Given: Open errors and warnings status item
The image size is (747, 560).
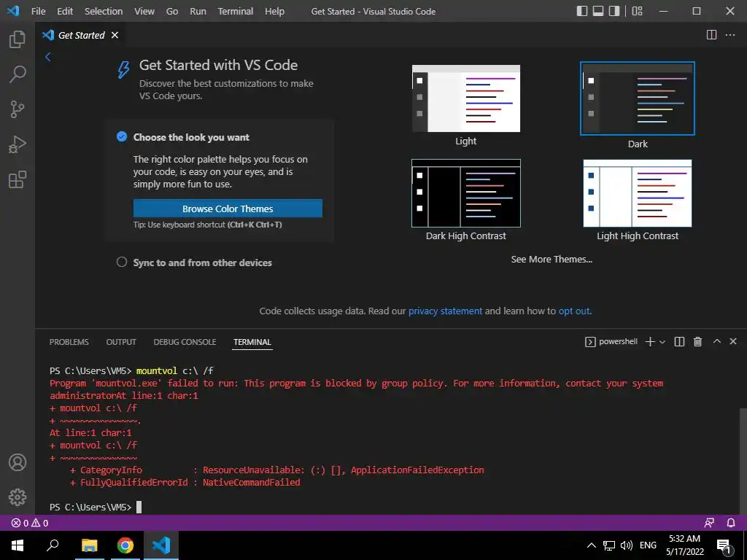Looking at the screenshot, I should pos(29,523).
